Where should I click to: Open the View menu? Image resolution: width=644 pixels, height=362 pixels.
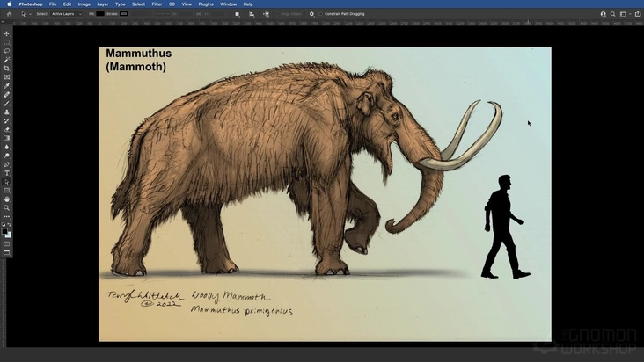tap(187, 4)
